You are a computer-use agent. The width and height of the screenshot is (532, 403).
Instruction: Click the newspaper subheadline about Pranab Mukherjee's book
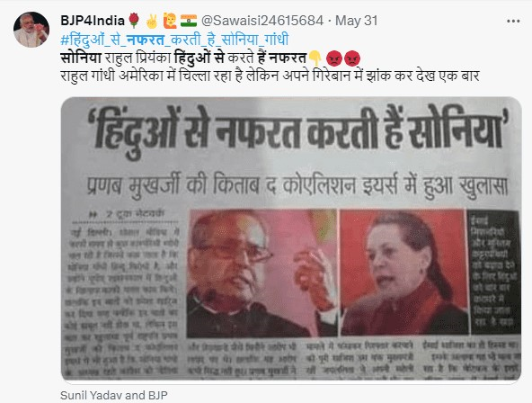297,186
